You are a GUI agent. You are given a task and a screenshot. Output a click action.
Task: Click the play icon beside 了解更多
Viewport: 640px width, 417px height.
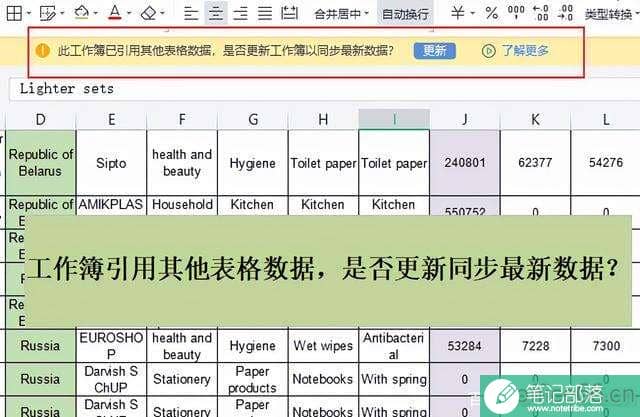pyautogui.click(x=489, y=51)
